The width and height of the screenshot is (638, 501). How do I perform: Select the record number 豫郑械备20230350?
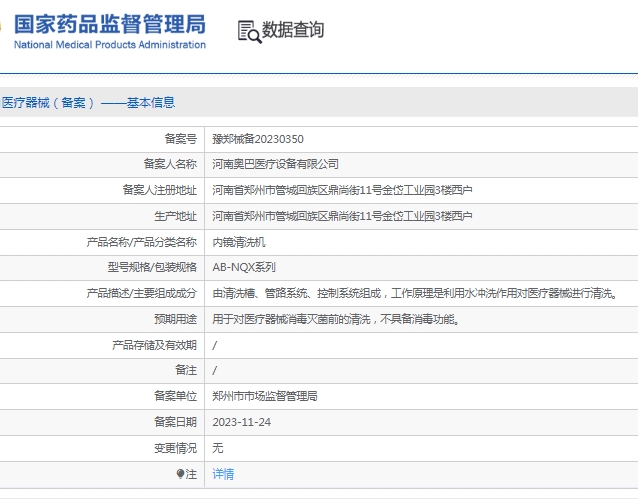point(258,139)
